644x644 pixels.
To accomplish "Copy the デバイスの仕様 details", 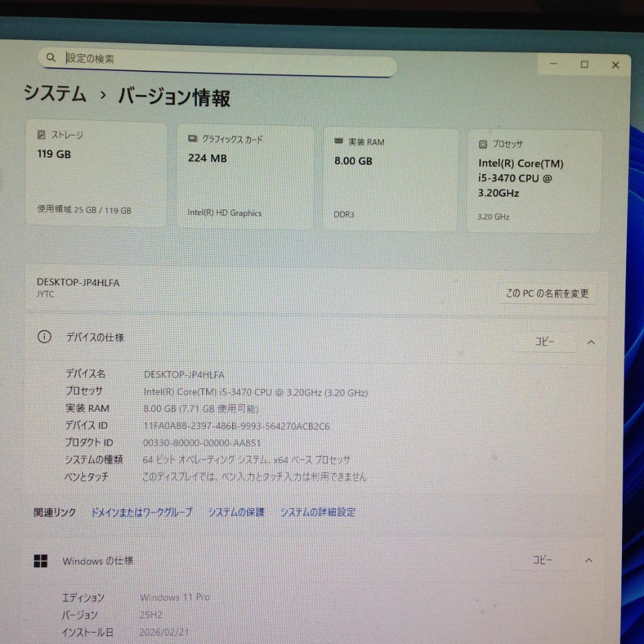I will (x=544, y=342).
